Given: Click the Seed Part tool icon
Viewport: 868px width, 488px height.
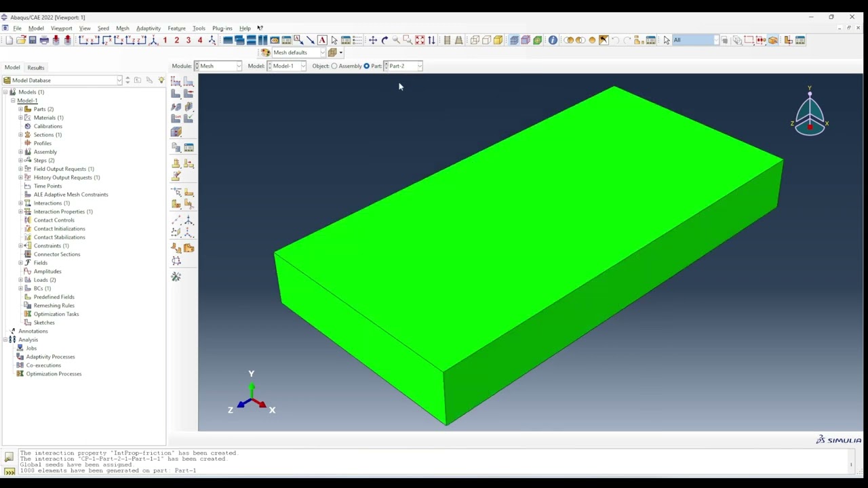Looking at the screenshot, I should coord(176,81).
